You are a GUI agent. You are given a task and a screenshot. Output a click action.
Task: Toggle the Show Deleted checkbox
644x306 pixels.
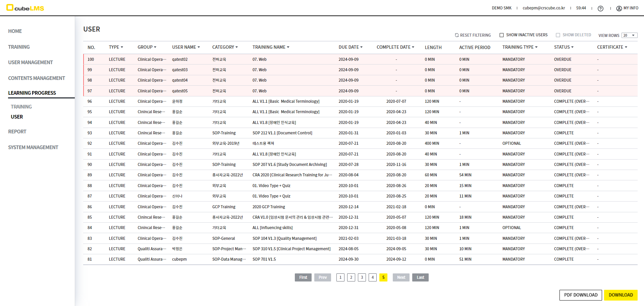coord(558,35)
